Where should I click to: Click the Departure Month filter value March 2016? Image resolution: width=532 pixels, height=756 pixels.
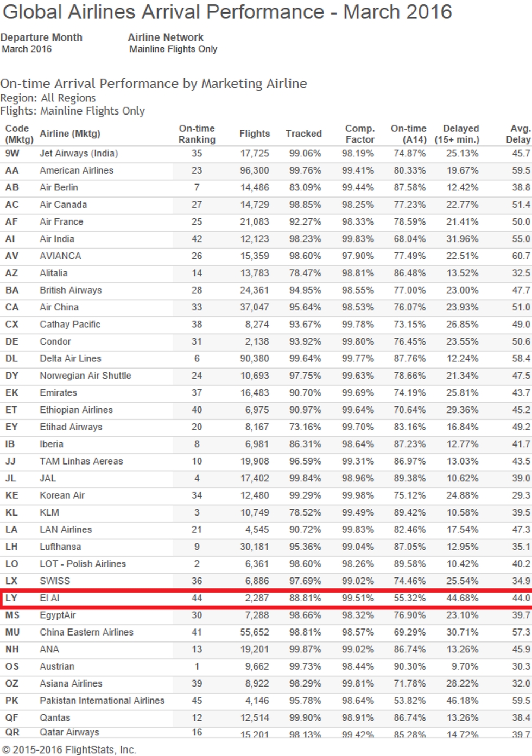[x=27, y=49]
